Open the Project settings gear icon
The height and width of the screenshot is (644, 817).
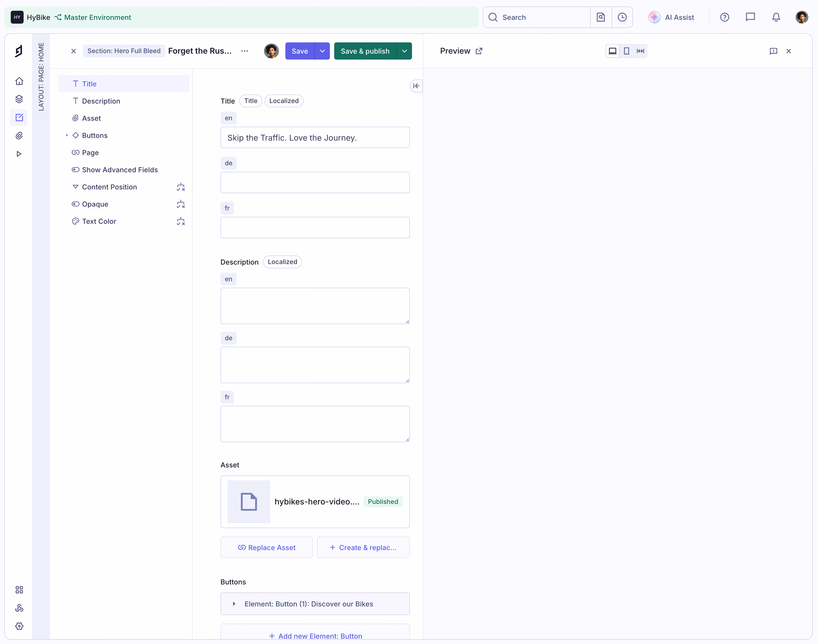[19, 626]
